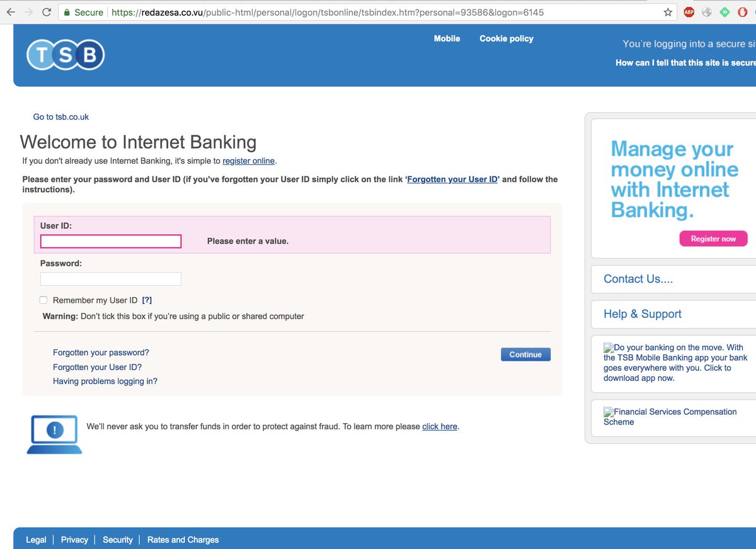Click the 'Please enter a value.' error text

(x=248, y=241)
